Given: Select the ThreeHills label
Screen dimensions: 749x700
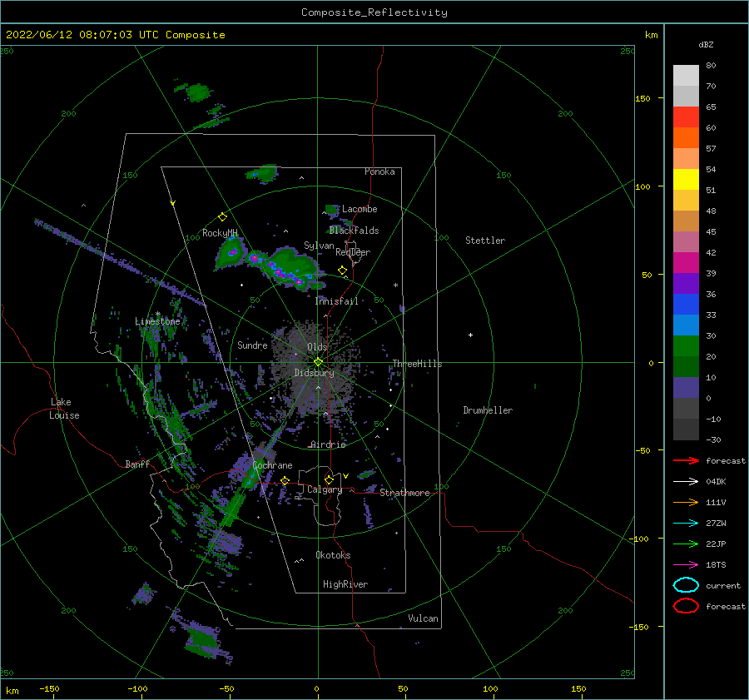Looking at the screenshot, I should (418, 364).
